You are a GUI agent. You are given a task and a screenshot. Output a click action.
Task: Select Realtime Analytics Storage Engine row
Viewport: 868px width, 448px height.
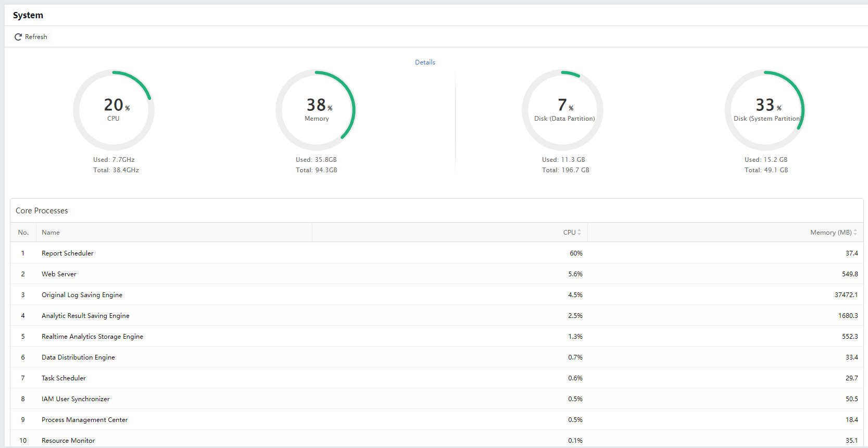92,337
